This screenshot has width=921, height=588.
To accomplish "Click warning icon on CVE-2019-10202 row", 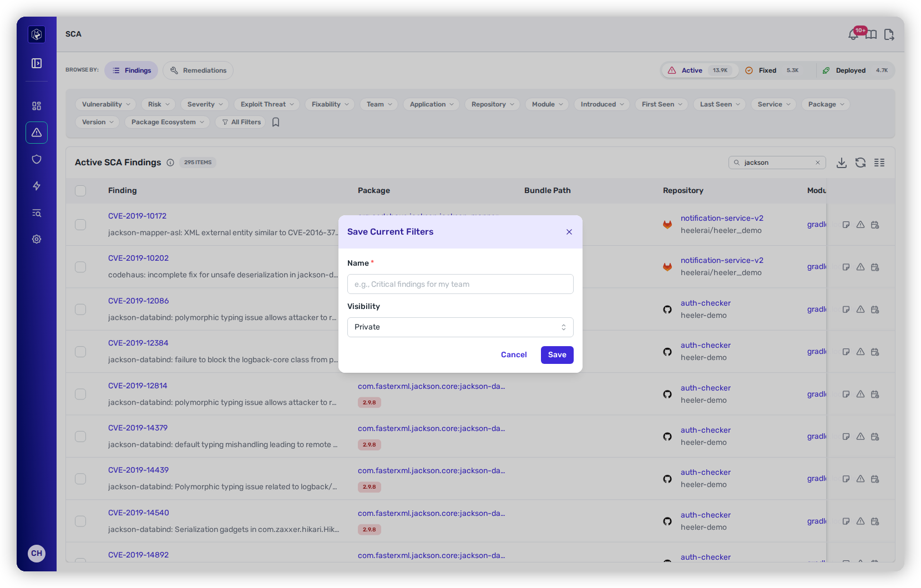I will click(x=861, y=267).
